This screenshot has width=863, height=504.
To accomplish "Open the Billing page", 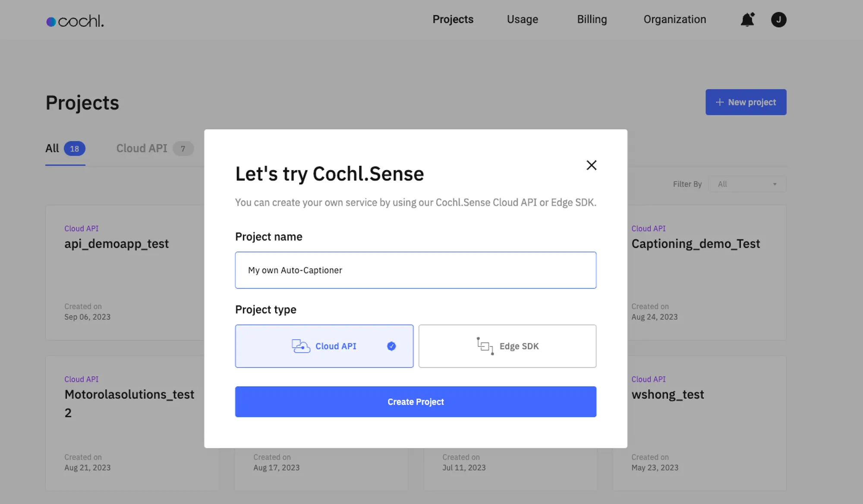I will tap(592, 19).
